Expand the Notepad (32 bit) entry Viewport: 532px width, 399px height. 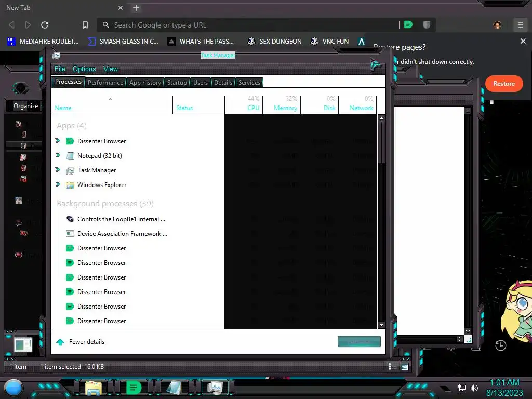click(x=58, y=155)
